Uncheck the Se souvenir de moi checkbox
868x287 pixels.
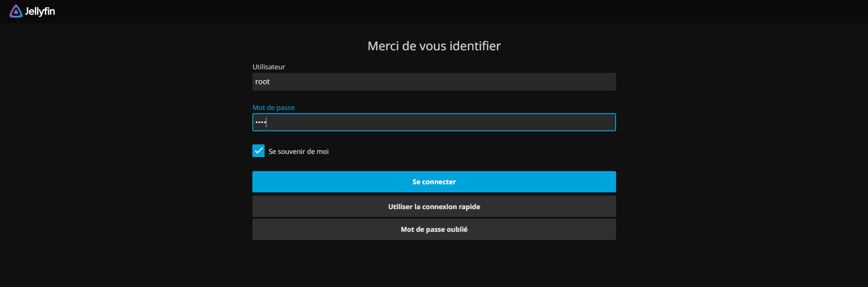pos(258,151)
